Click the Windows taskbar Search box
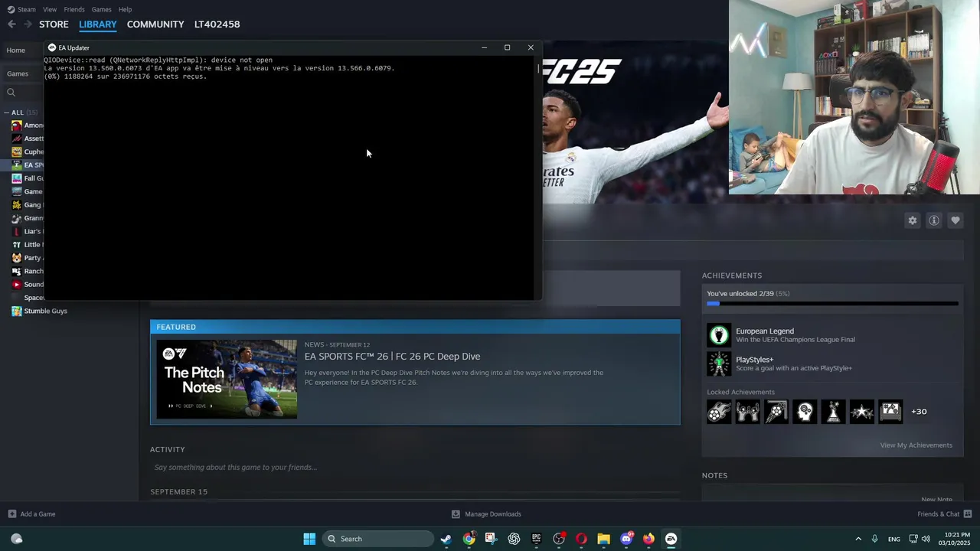This screenshot has height=551, width=980. coord(378,539)
